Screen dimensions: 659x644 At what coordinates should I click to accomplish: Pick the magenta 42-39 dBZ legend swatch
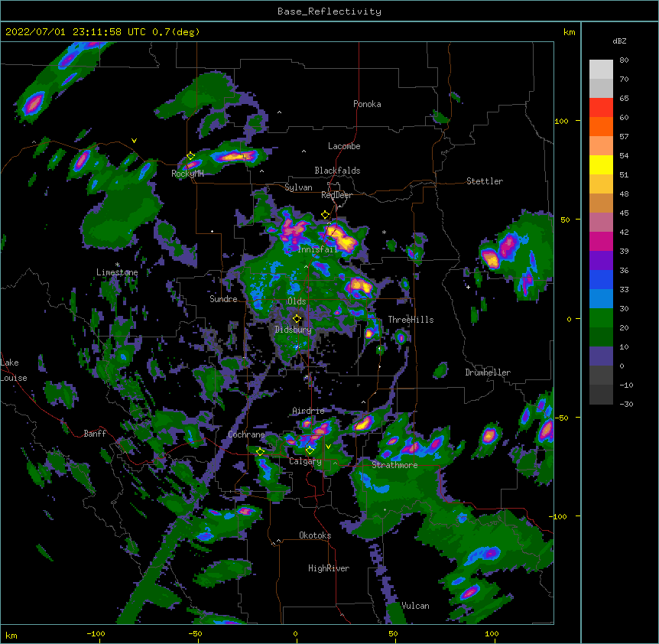click(x=601, y=241)
